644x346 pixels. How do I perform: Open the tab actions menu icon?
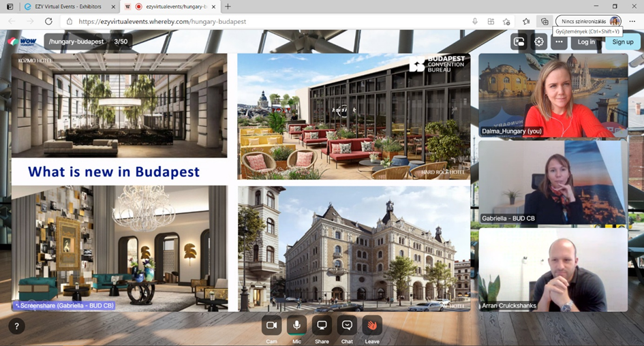click(x=10, y=7)
